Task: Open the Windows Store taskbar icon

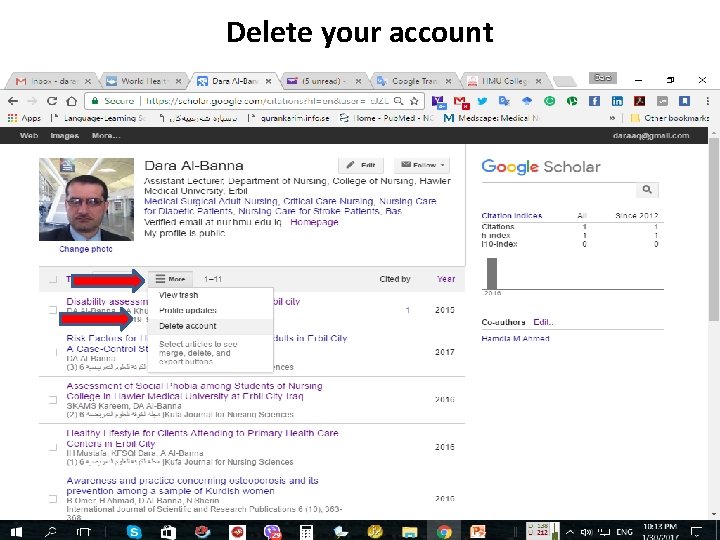Action: (168, 532)
